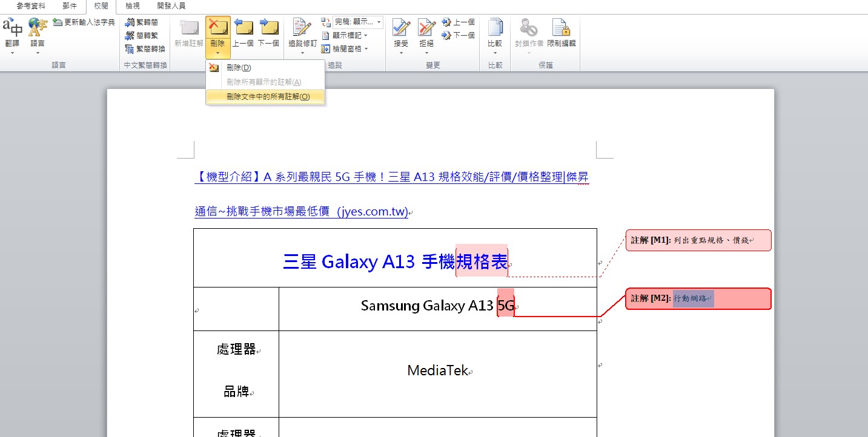Image resolution: width=868 pixels, height=437 pixels.
Task: Open the 【機型介紹】A 系列最親民 5G 手機 hyperlink line
Action: 391,177
